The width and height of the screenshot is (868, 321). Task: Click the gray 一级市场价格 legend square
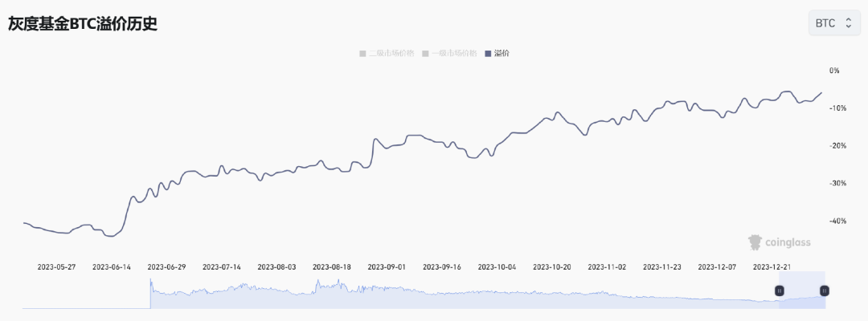[426, 53]
